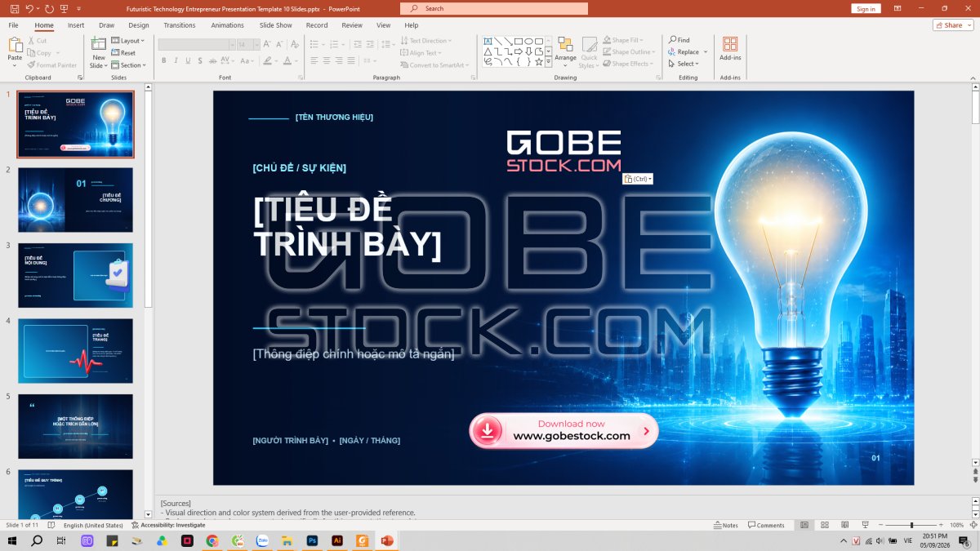
Task: Open Photoshop from the taskbar
Action: (311, 540)
